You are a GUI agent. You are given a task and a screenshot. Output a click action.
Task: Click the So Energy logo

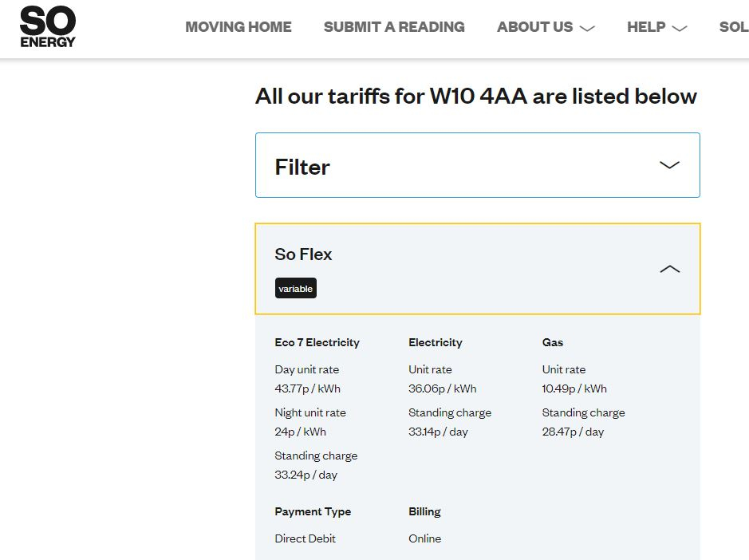tap(47, 27)
